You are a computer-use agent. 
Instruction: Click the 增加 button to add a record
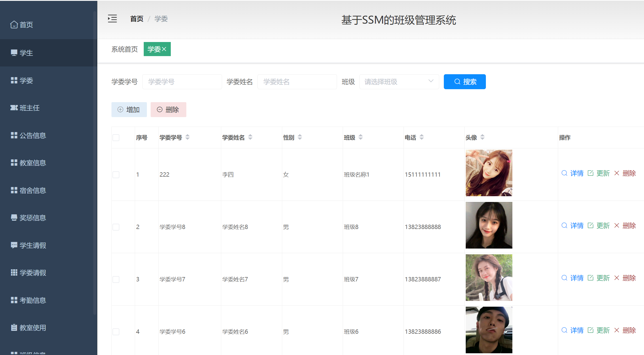click(x=129, y=110)
